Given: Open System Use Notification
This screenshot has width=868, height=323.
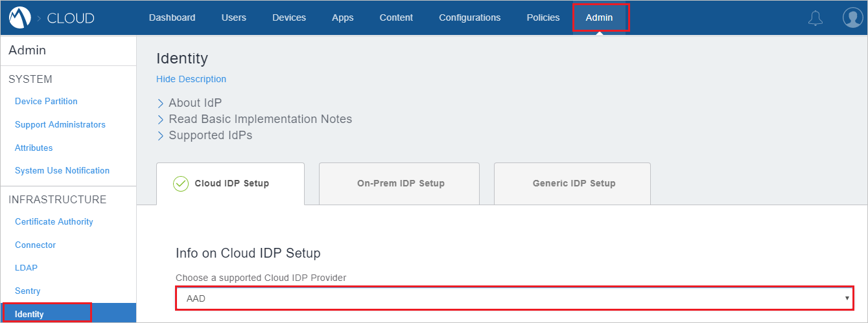Looking at the screenshot, I should click(x=62, y=170).
